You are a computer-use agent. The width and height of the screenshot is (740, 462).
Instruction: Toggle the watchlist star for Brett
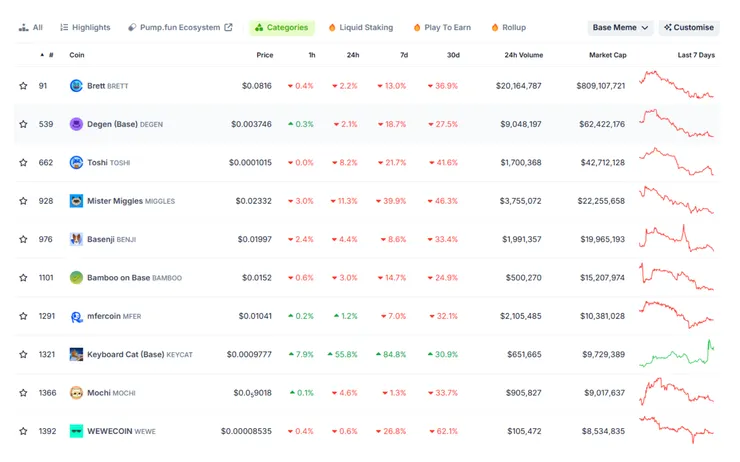pyautogui.click(x=23, y=86)
